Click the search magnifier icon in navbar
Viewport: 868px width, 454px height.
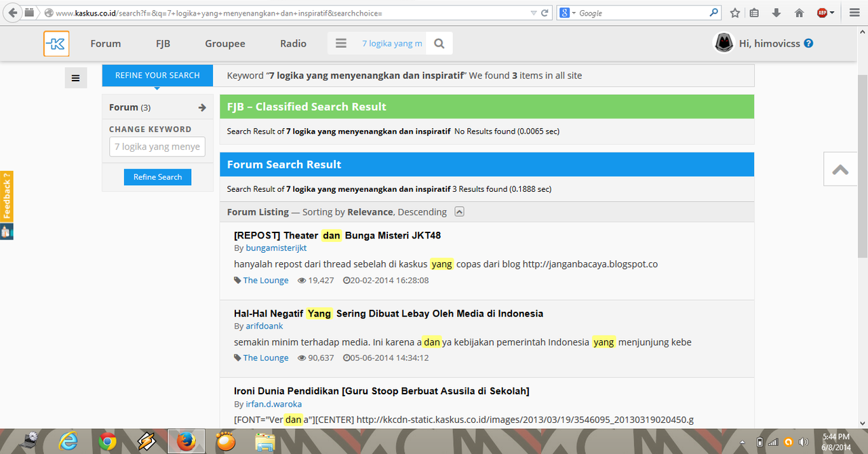click(439, 43)
